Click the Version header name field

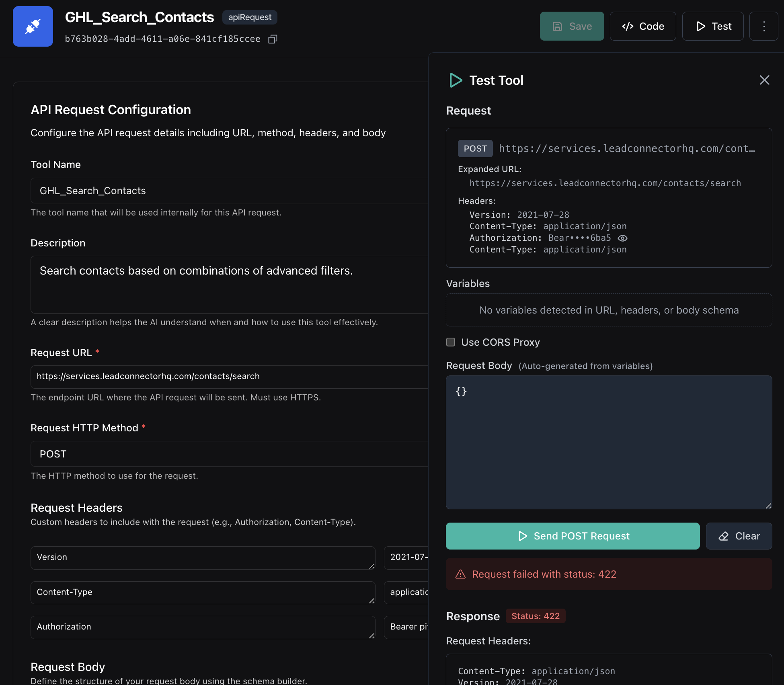coord(203,557)
